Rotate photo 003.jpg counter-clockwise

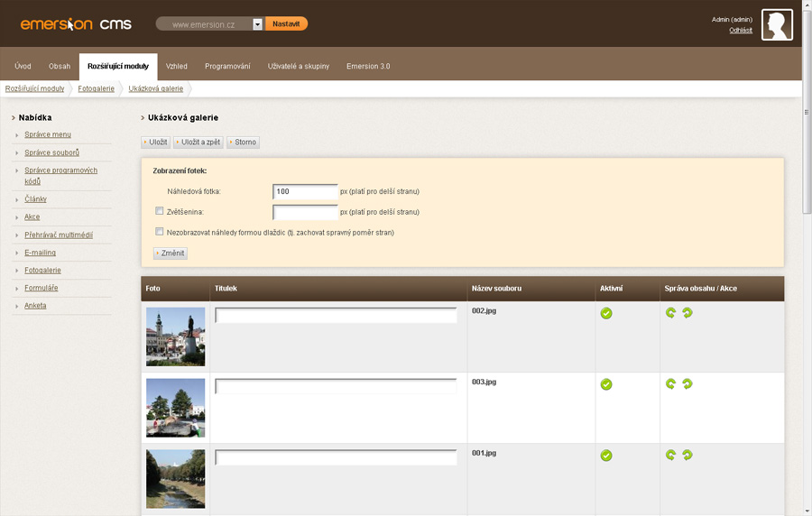(670, 384)
